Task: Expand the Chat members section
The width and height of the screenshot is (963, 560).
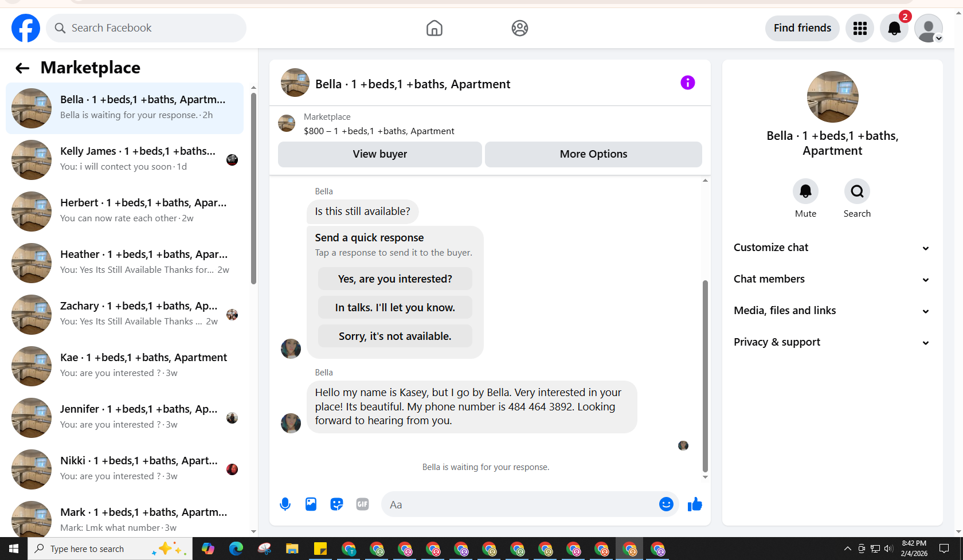Action: pyautogui.click(x=832, y=279)
